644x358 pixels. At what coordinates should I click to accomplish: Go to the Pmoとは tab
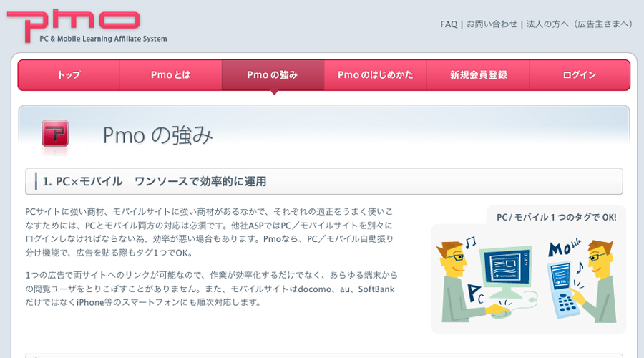pyautogui.click(x=170, y=75)
